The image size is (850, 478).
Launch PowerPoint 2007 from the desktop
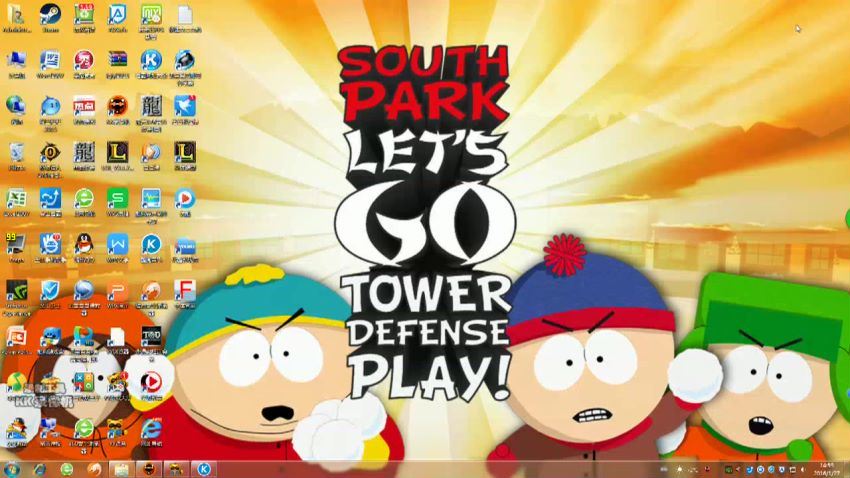tap(16, 337)
